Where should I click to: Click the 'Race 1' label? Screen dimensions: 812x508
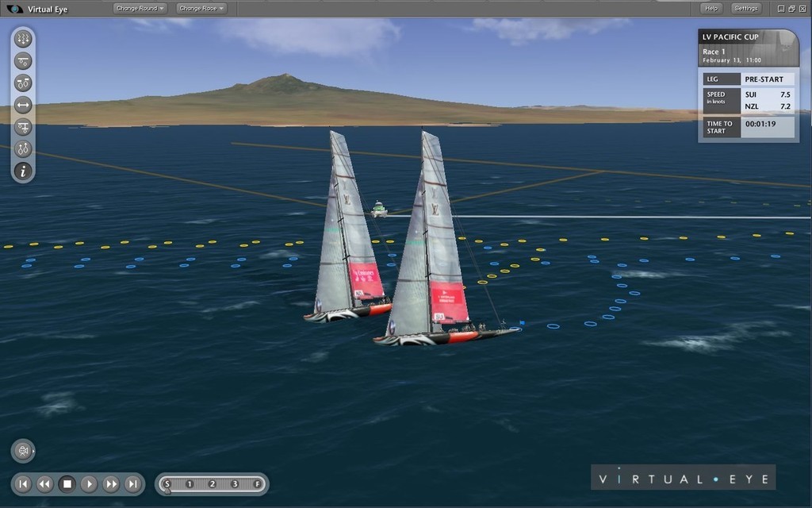(x=714, y=52)
